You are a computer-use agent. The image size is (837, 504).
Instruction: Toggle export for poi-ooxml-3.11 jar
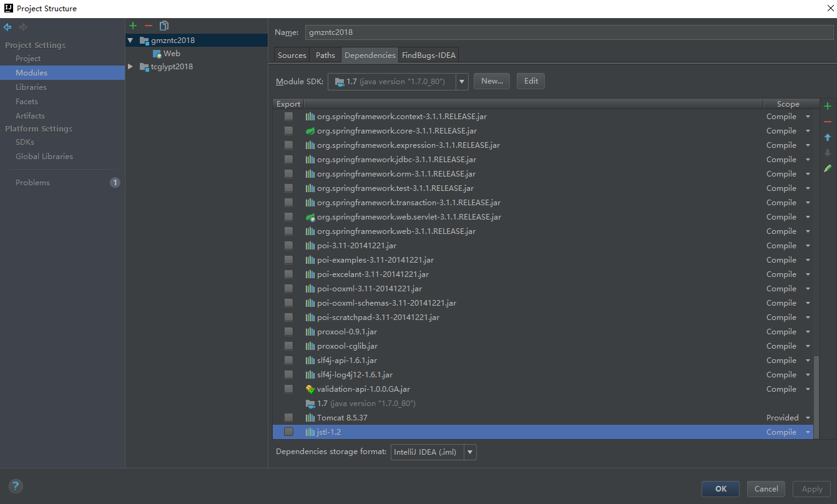click(x=288, y=289)
